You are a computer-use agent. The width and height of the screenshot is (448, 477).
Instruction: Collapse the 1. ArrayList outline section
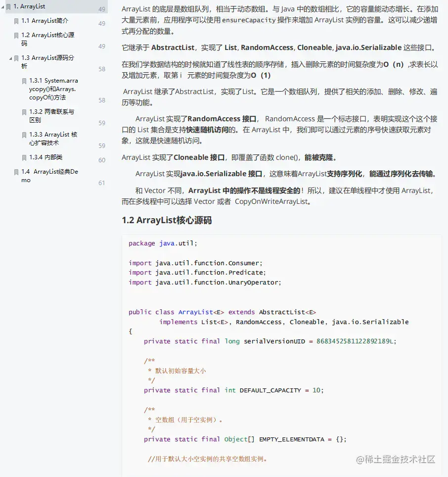point(2,6)
